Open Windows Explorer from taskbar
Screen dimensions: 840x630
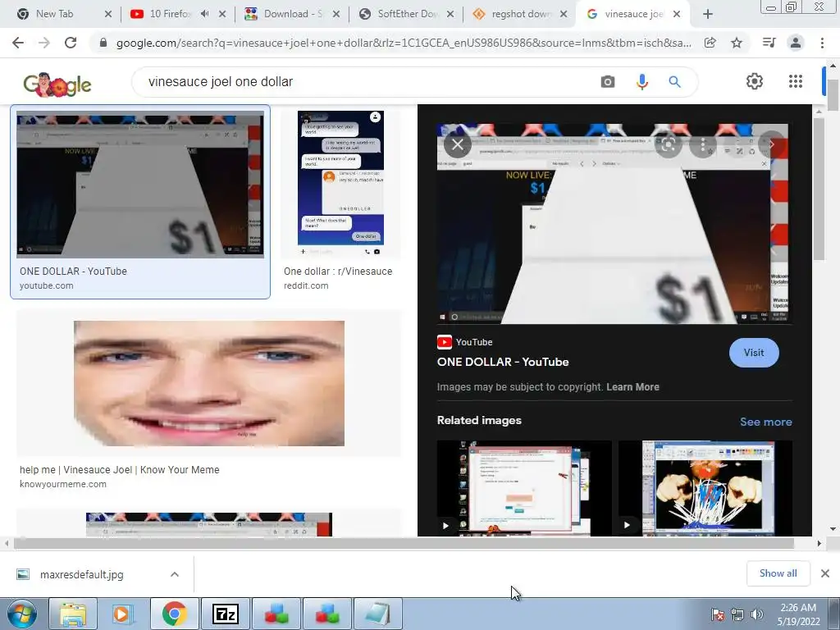click(73, 614)
